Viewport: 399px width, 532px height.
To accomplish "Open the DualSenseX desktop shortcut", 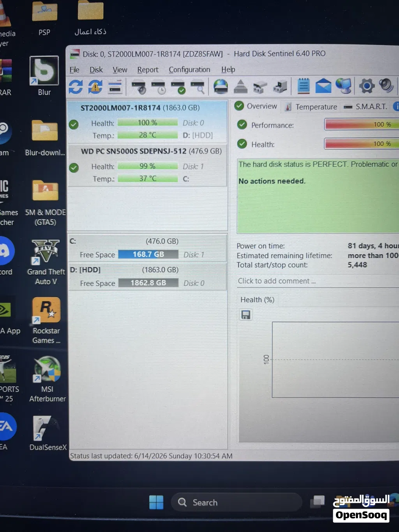I will pos(48,433).
